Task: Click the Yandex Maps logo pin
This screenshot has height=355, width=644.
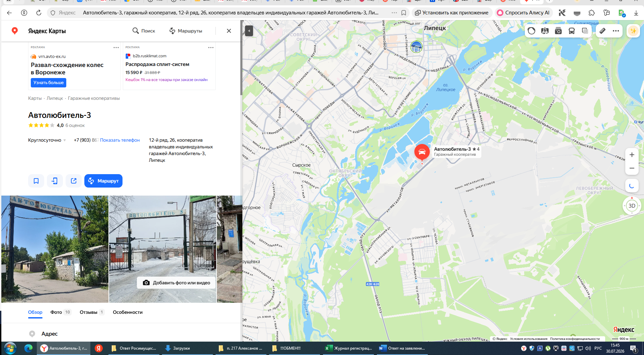Action: coord(15,31)
